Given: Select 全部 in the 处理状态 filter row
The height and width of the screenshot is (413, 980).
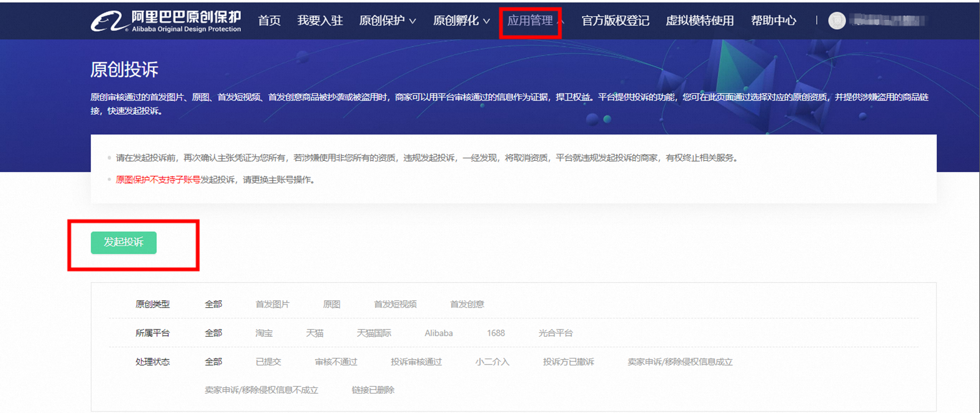Looking at the screenshot, I should (x=213, y=362).
